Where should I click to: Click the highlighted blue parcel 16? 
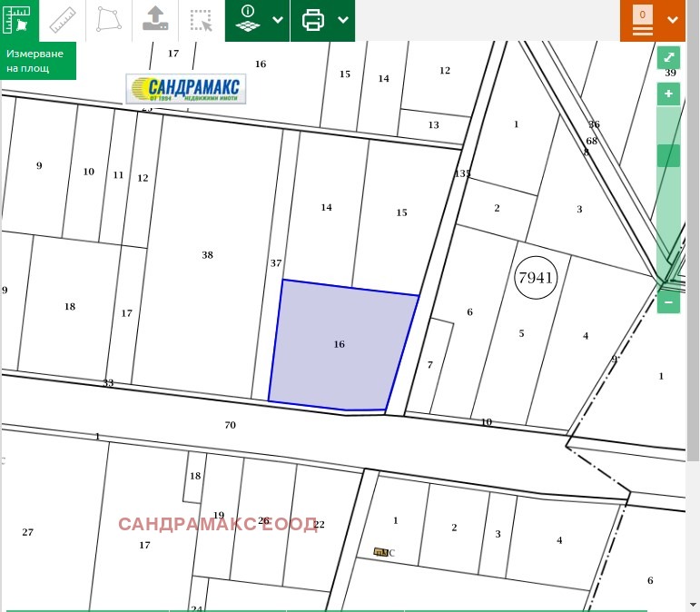coord(340,345)
